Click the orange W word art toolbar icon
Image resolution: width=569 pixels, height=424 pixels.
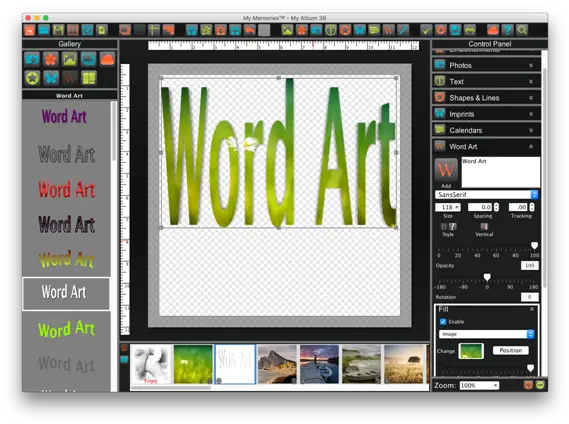point(388,30)
